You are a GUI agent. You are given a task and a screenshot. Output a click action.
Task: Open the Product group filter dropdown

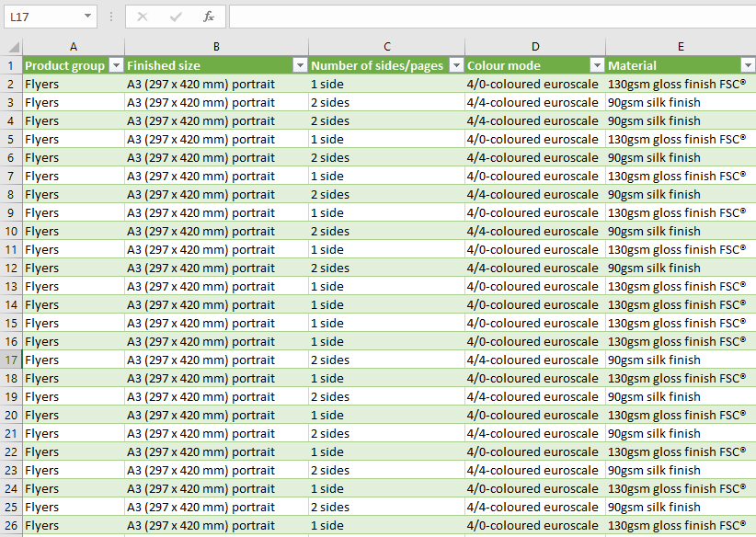point(116,65)
